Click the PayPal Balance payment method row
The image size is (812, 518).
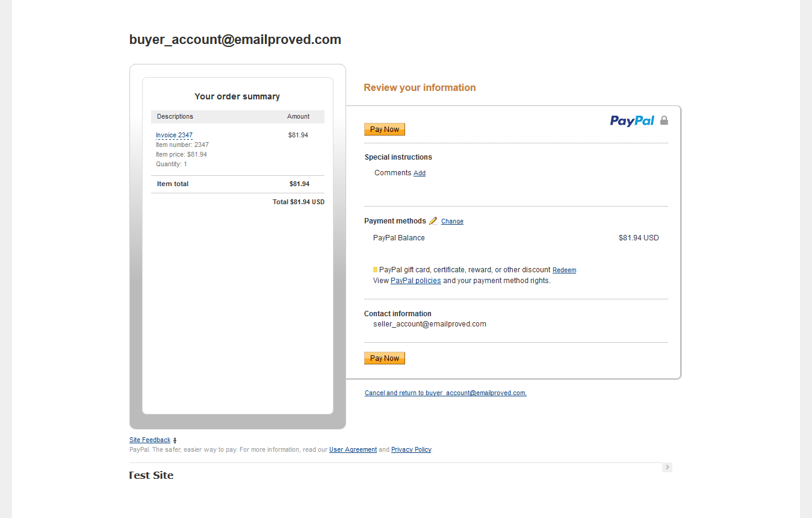pos(399,238)
